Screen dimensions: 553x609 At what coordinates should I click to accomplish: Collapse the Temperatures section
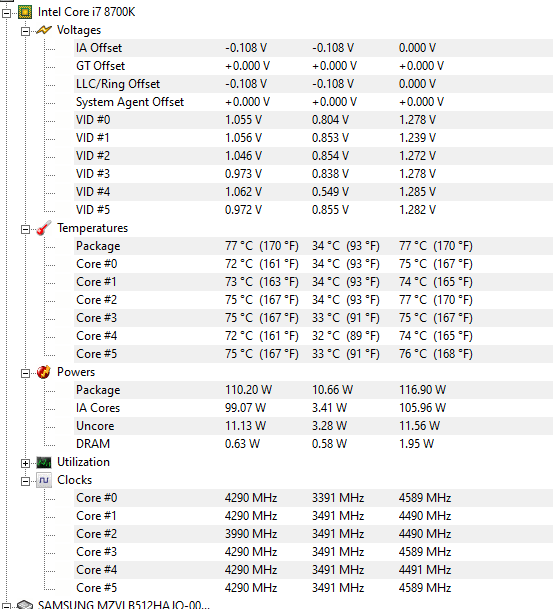(x=25, y=229)
